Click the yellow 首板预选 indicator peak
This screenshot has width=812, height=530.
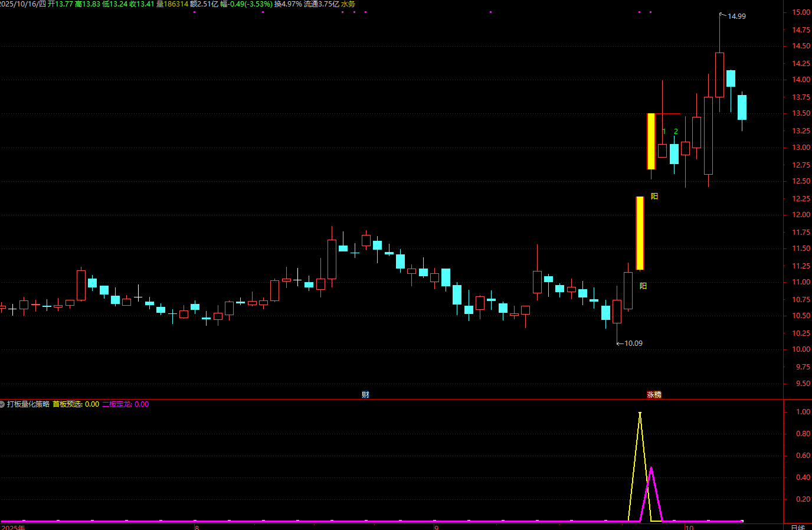point(640,414)
